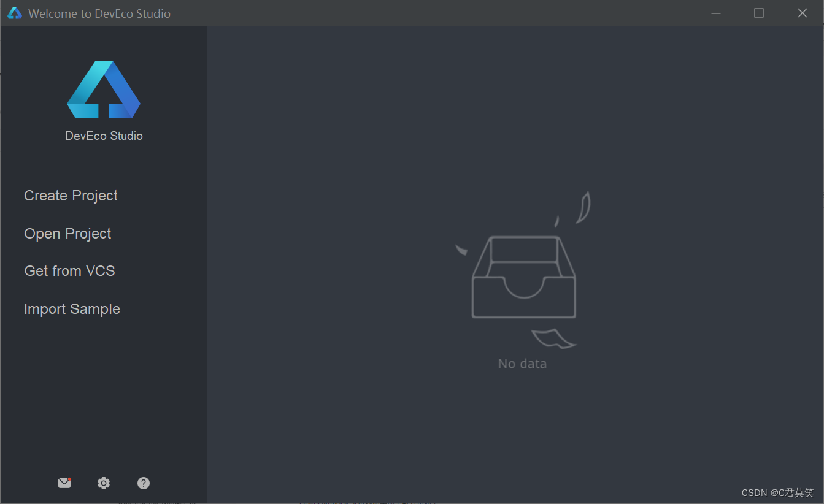Open settings via the gear icon

pos(104,483)
